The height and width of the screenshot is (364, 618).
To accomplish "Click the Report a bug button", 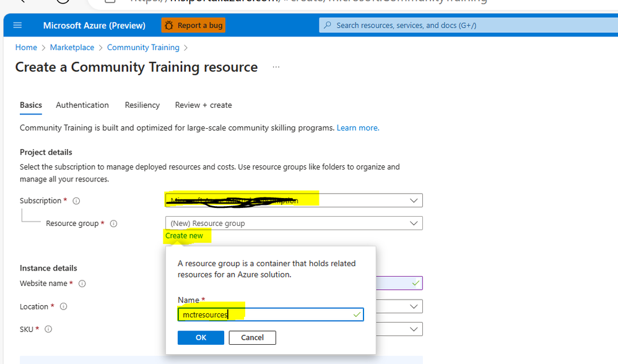I will 193,25.
